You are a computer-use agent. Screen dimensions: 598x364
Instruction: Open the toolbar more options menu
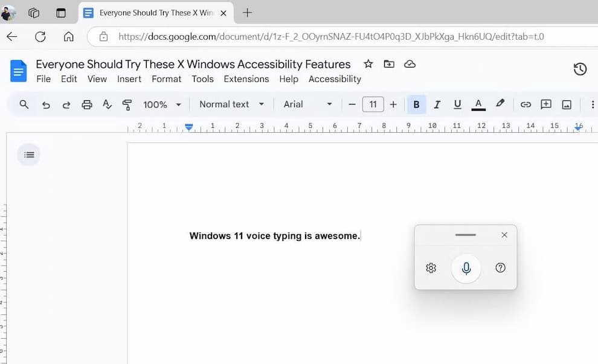click(593, 104)
